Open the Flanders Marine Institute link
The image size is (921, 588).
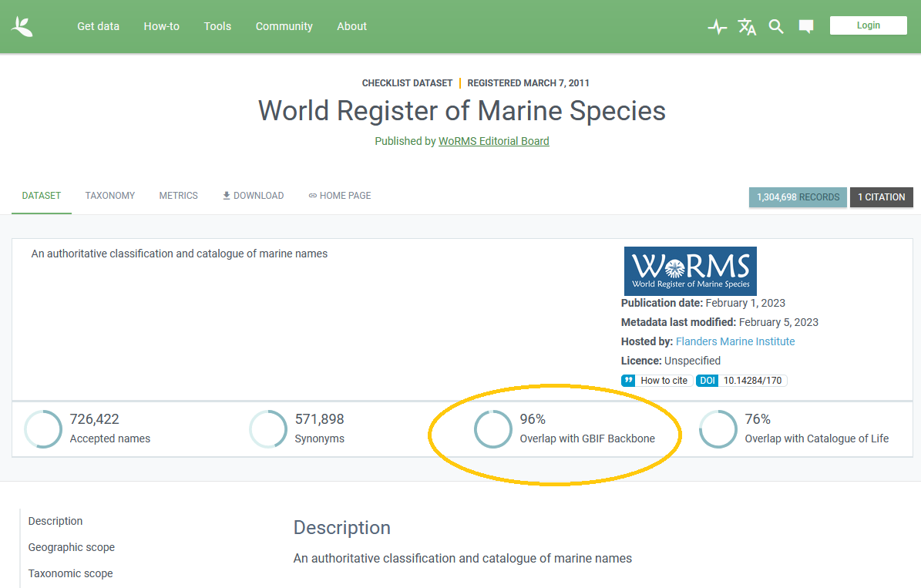pyautogui.click(x=734, y=341)
